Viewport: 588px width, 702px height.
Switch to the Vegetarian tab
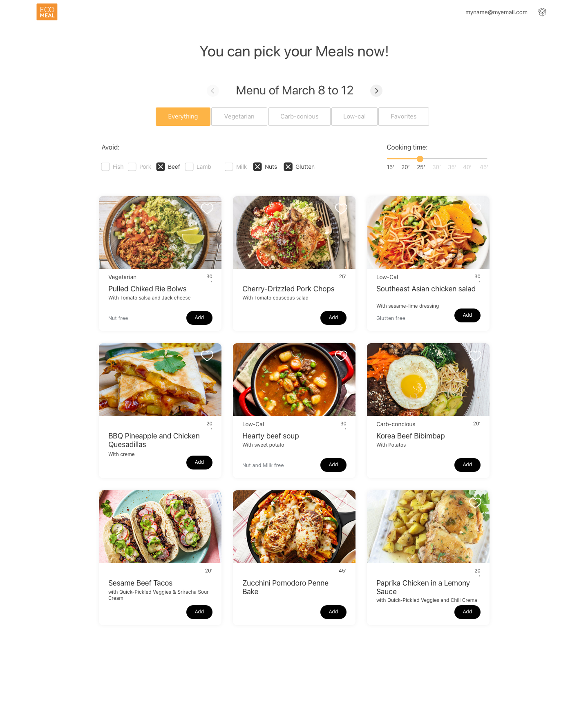click(239, 116)
